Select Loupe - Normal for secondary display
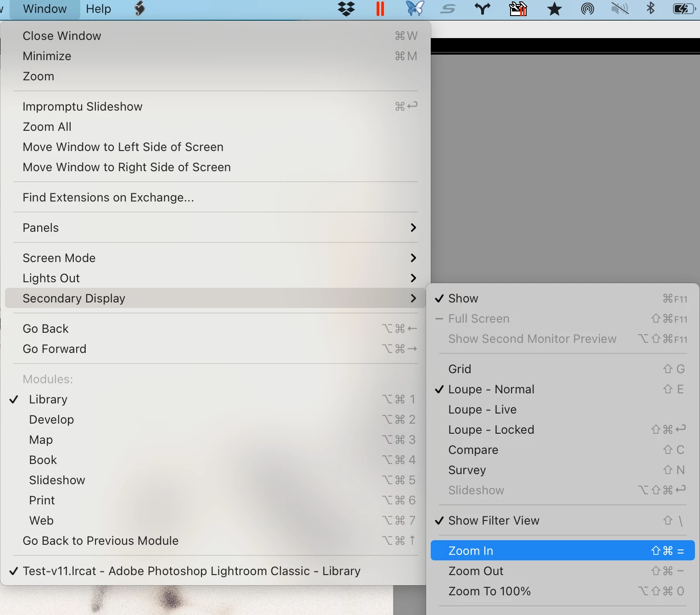This screenshot has width=700, height=615. (563, 389)
